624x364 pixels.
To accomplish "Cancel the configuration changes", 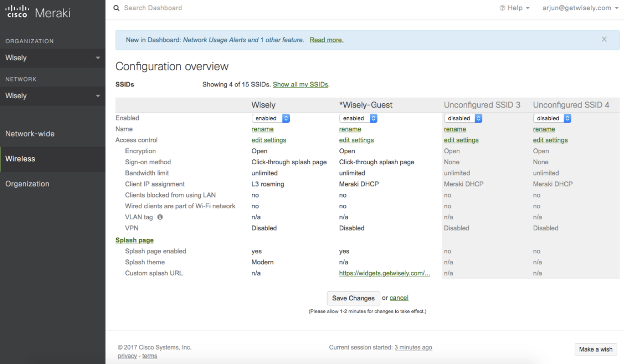I will pyautogui.click(x=399, y=298).
